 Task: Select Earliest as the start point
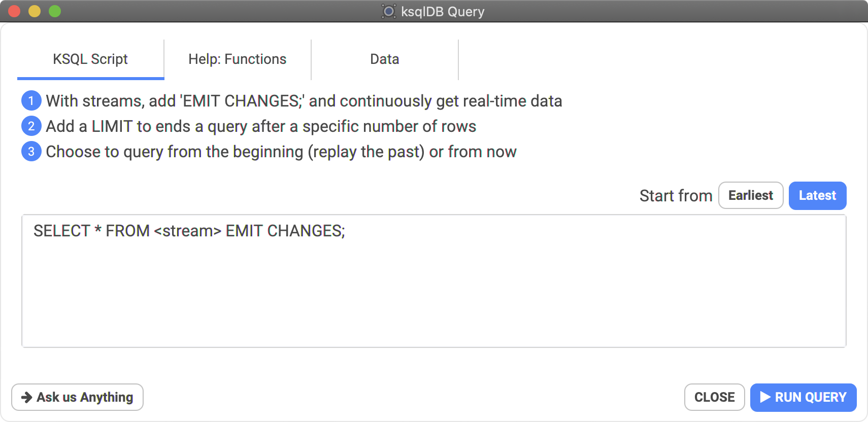tap(751, 196)
